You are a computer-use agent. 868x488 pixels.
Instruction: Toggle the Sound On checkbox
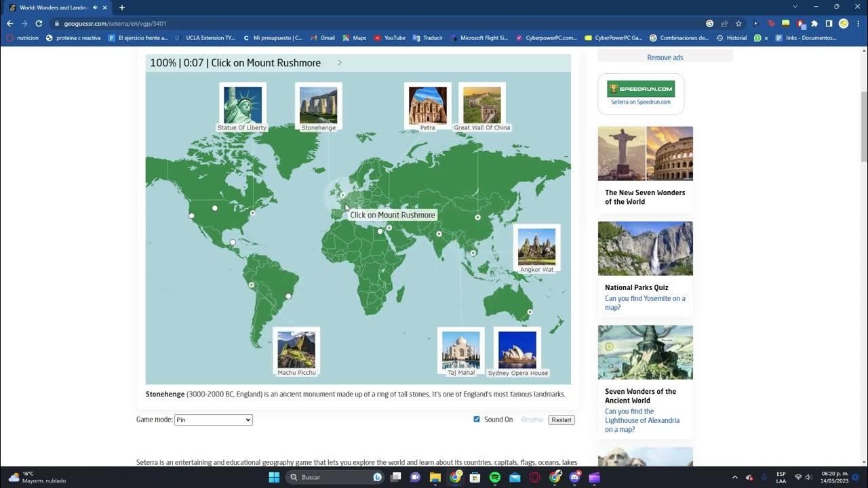click(x=477, y=420)
